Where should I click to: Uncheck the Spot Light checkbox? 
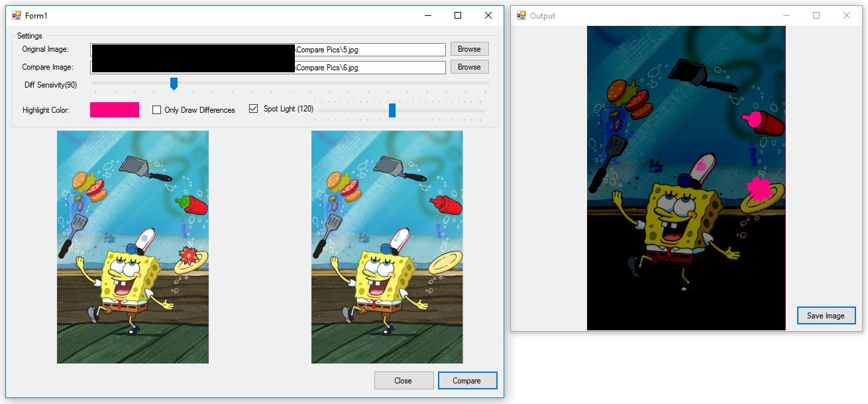click(253, 109)
